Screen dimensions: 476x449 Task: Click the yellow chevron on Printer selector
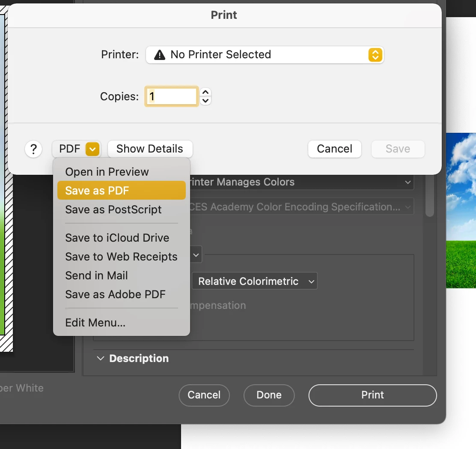[x=375, y=55]
